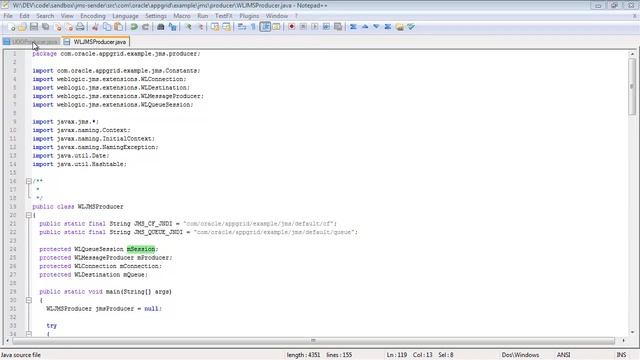The width and height of the screenshot is (640, 360).
Task: Click the macro Playback icon
Action: [x=315, y=27]
